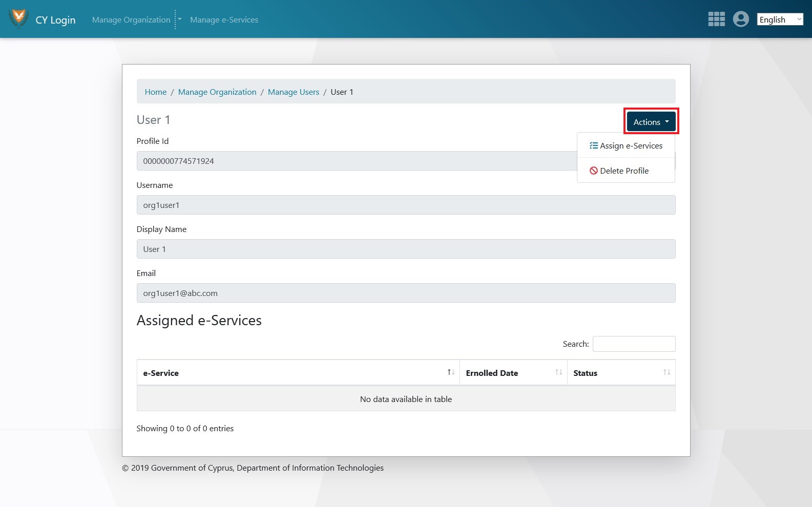Open the English language selector
Viewport: 812px width, 507px height.
[780, 19]
